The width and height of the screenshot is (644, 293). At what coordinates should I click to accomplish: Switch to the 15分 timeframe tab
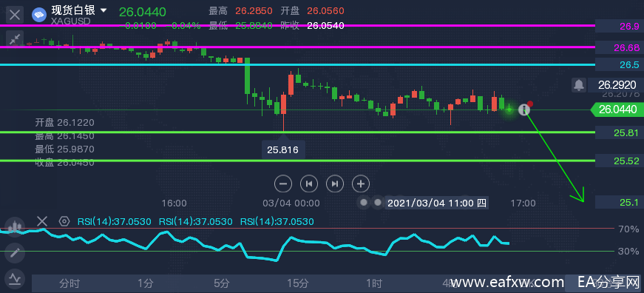(298, 283)
